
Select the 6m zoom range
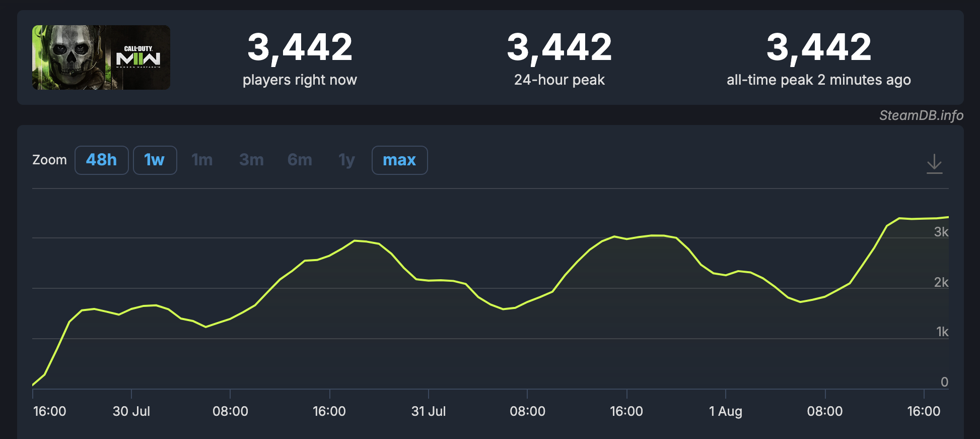point(300,160)
